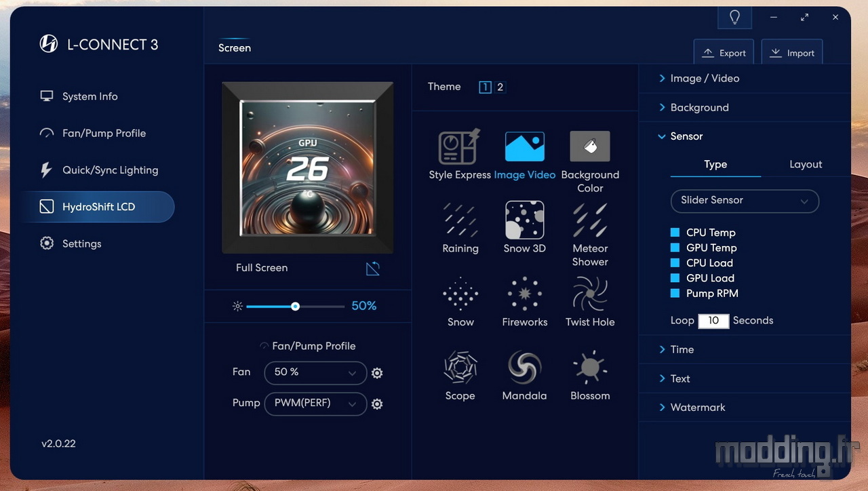Switch to the sensor Layout tab
The height and width of the screenshot is (491, 868).
(806, 164)
